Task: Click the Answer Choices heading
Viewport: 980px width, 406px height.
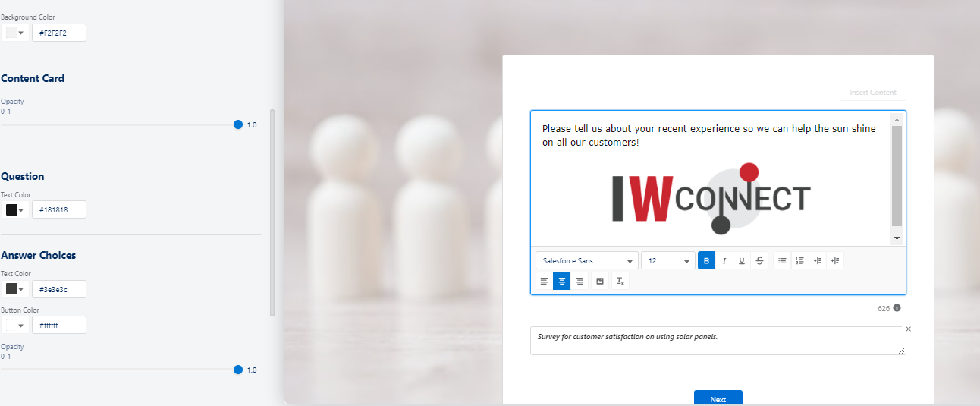Action: click(39, 255)
